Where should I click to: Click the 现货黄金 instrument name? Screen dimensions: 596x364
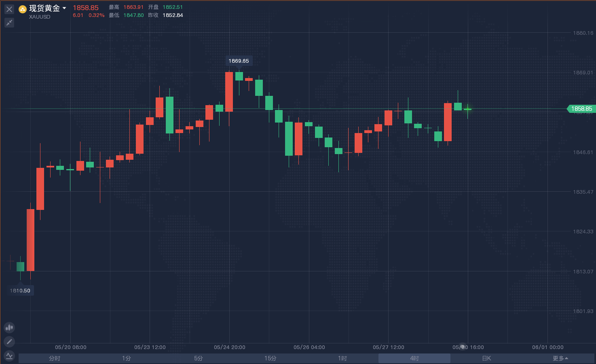(44, 8)
